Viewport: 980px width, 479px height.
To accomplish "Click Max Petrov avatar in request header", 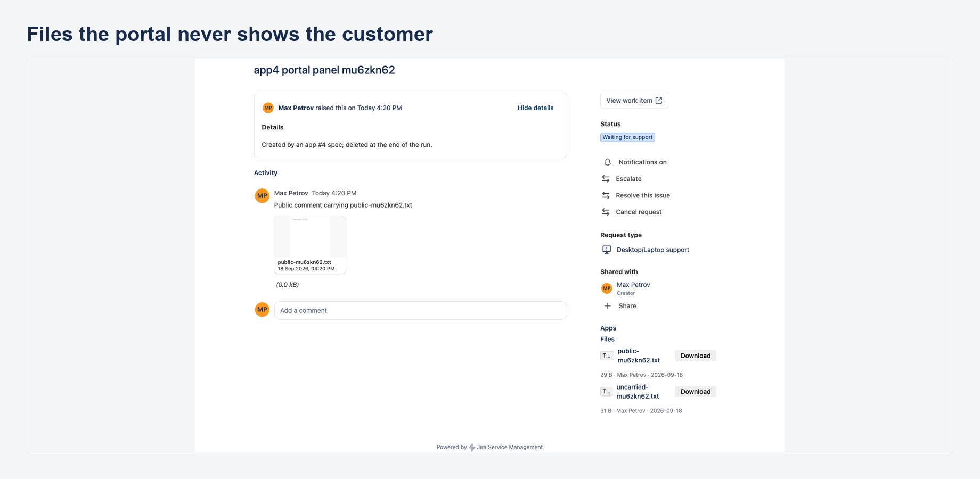I will pyautogui.click(x=268, y=108).
